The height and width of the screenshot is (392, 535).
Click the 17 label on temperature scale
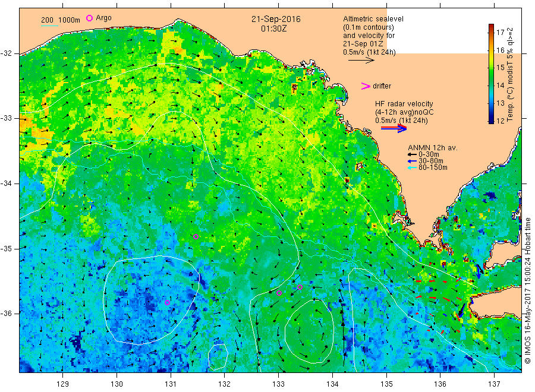click(500, 33)
